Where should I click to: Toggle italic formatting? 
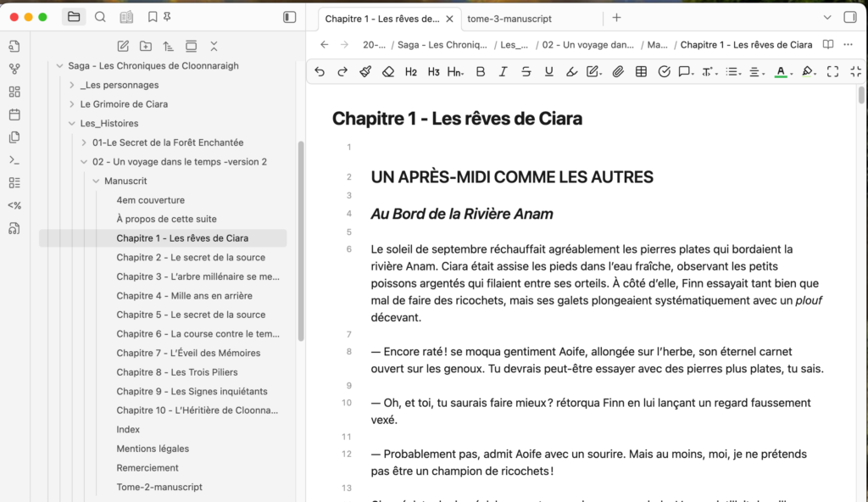(x=503, y=72)
